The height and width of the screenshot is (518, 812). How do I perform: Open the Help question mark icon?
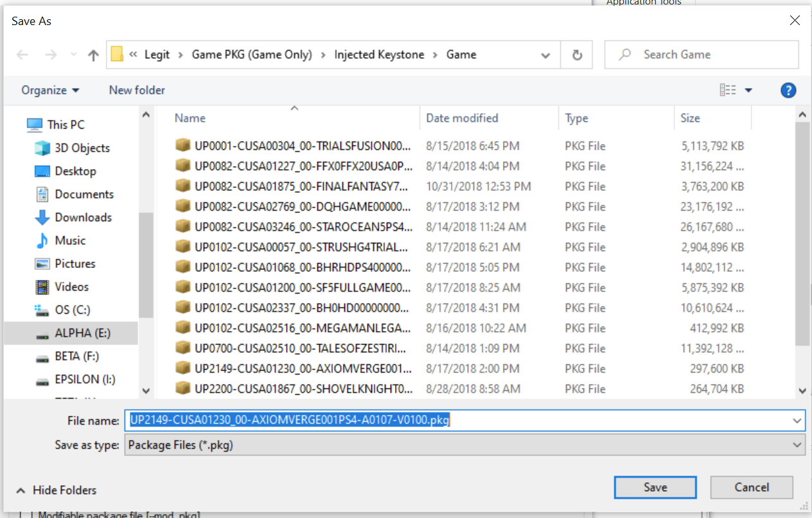click(x=788, y=91)
